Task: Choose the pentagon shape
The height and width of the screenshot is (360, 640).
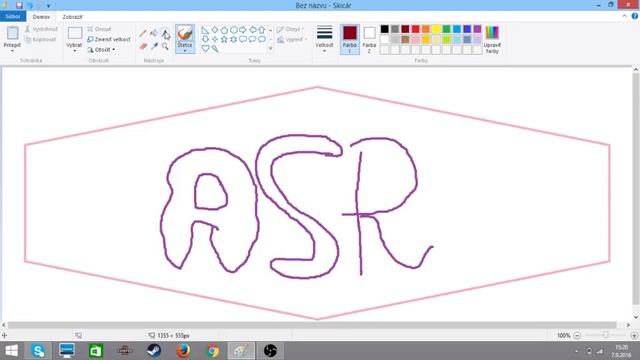Action: click(x=224, y=30)
